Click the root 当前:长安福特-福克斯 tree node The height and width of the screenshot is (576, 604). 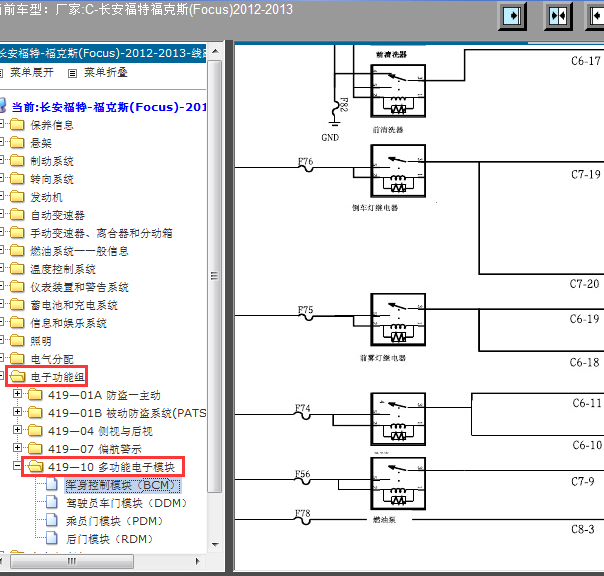tap(109, 107)
